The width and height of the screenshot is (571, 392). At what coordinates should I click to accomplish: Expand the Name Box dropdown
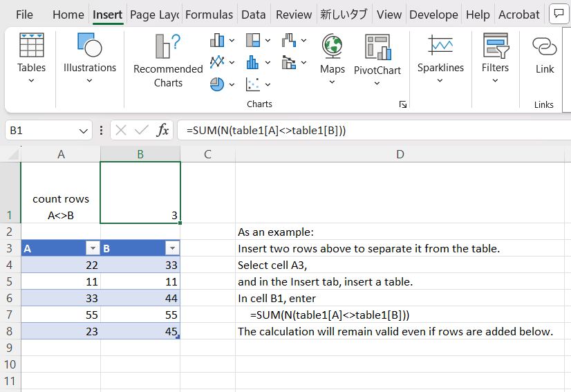[84, 131]
